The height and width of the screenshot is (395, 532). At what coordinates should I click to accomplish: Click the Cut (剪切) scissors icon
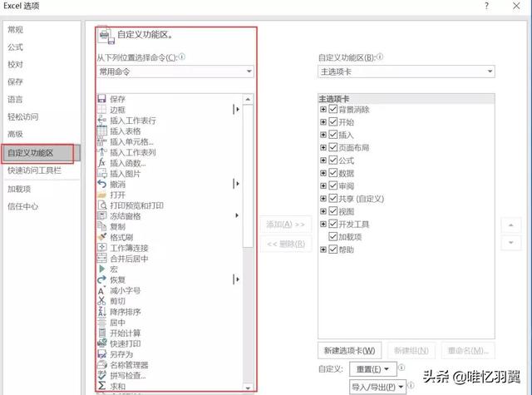coord(101,301)
